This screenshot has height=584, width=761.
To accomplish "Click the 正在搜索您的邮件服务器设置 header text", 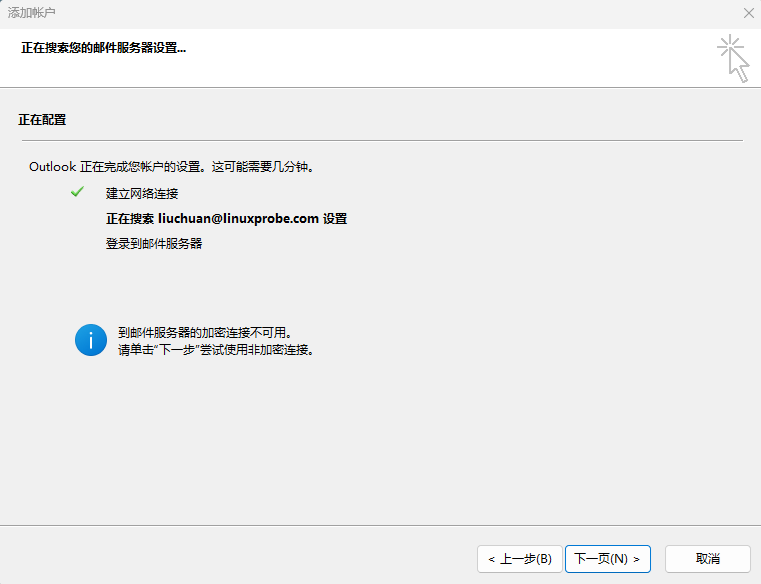I will [104, 48].
